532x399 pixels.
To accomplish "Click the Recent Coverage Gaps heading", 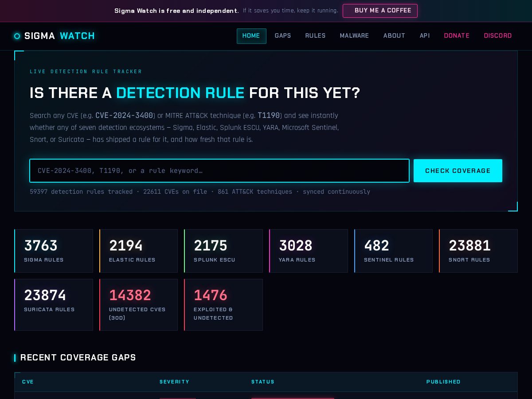I will 78,358.
